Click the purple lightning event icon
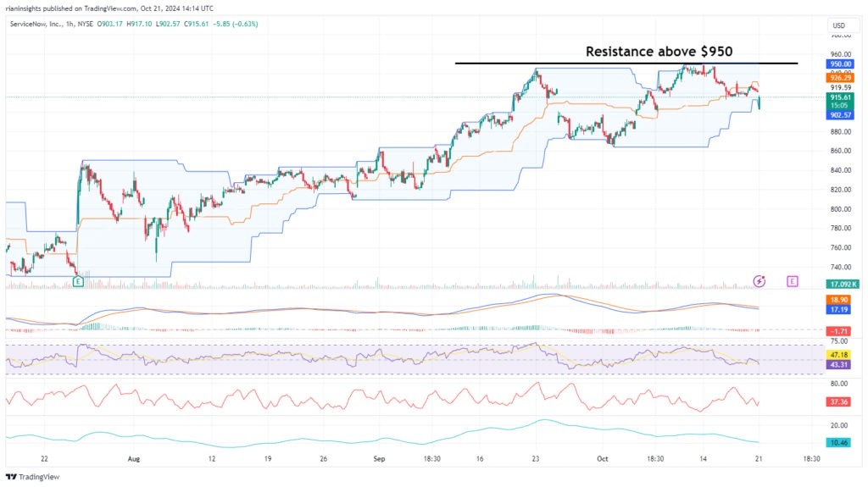 [759, 280]
